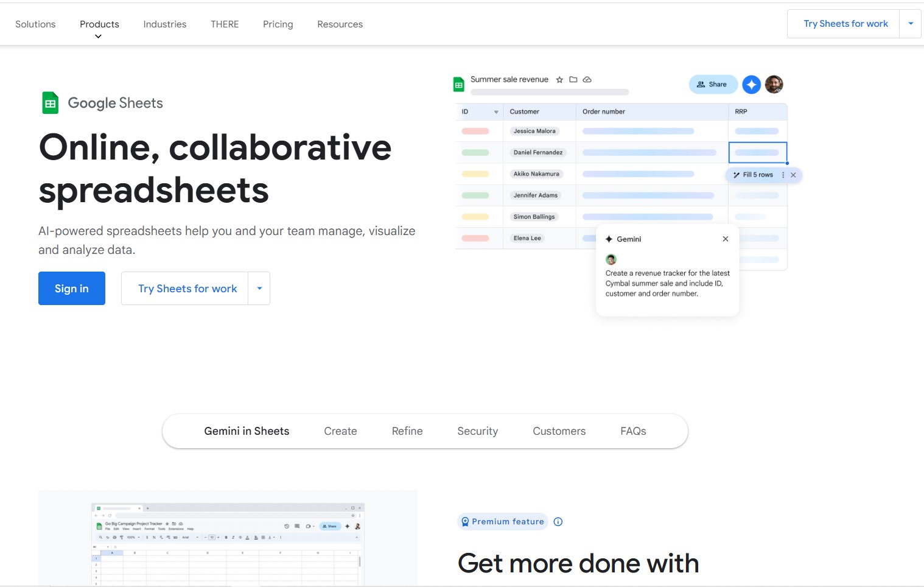The width and height of the screenshot is (924, 587).
Task: Open the Fill 5 rows more options icon
Action: 783,175
